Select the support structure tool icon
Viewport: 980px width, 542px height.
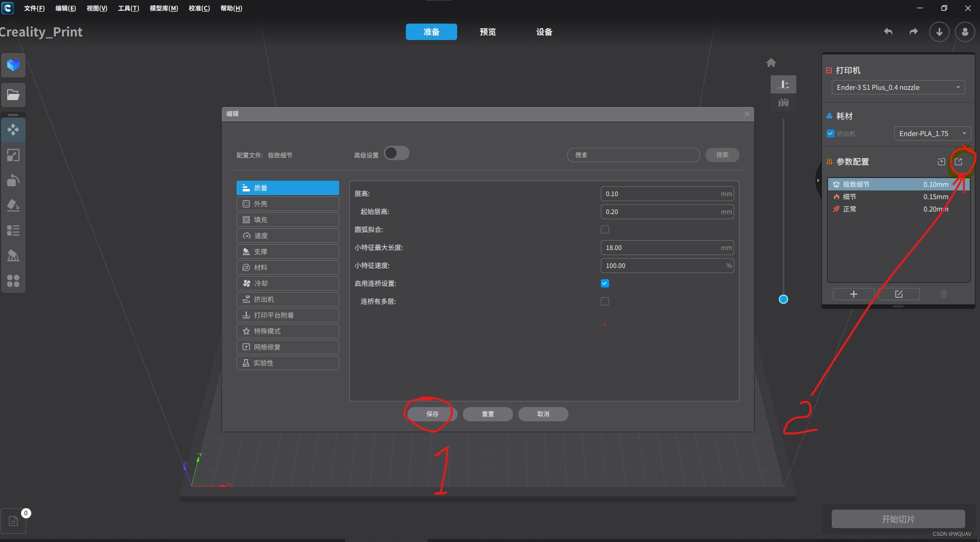13,256
